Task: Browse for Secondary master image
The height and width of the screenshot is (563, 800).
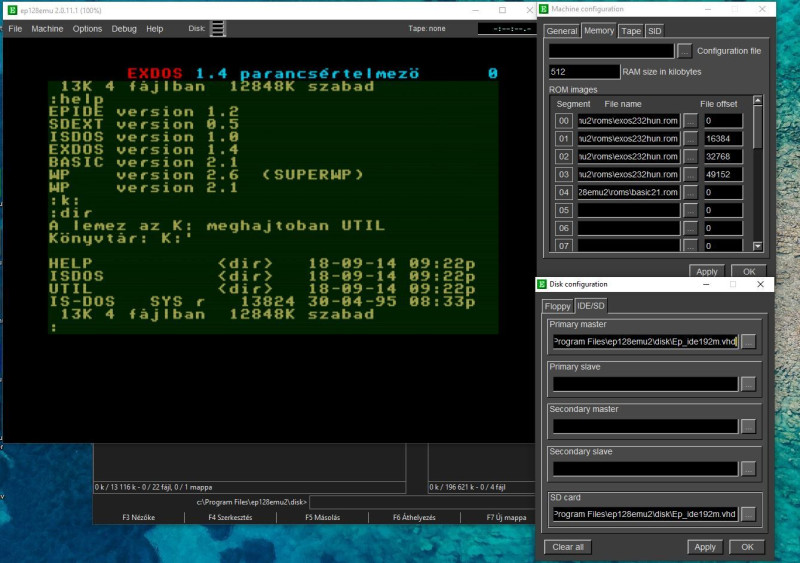Action: (748, 426)
